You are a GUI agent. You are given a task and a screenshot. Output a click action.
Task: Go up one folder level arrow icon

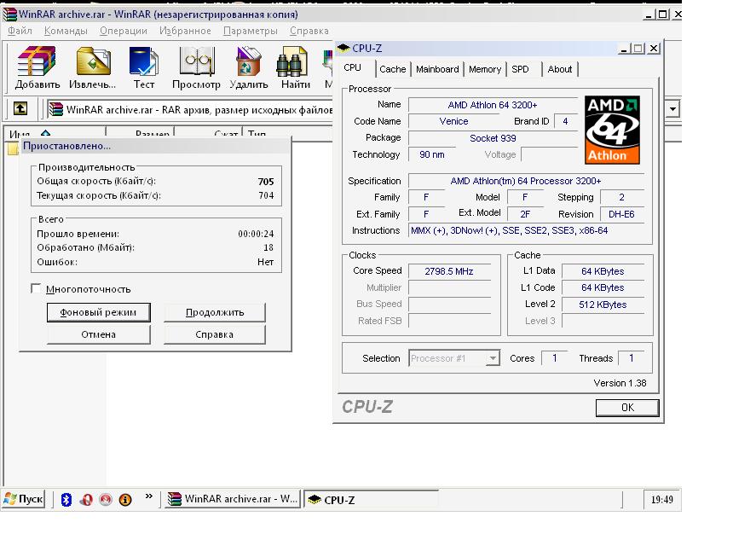point(20,108)
